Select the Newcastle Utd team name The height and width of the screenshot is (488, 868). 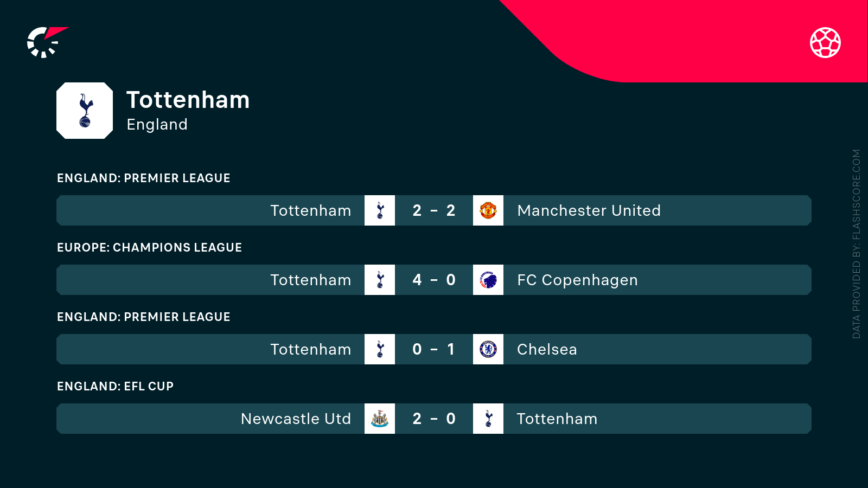pos(296,419)
